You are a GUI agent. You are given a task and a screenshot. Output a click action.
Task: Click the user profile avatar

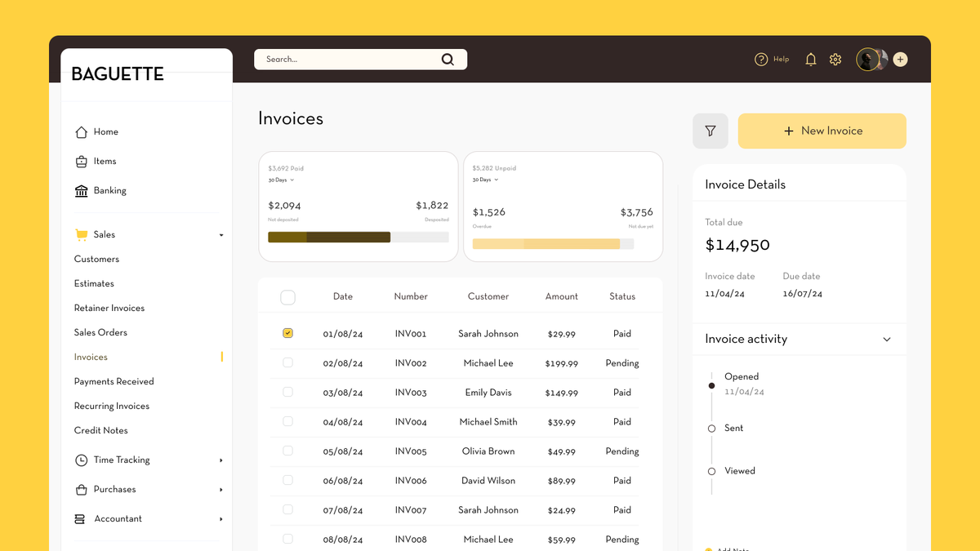coord(867,60)
